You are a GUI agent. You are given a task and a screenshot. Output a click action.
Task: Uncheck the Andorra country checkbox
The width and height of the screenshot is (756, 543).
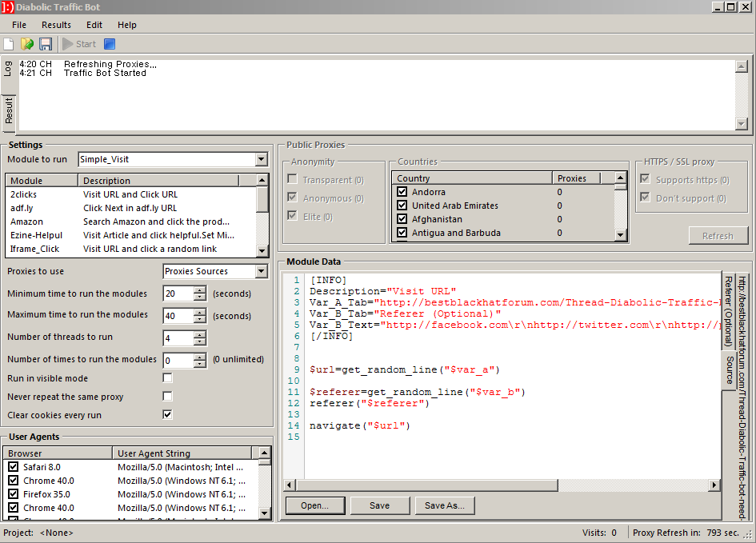(402, 192)
